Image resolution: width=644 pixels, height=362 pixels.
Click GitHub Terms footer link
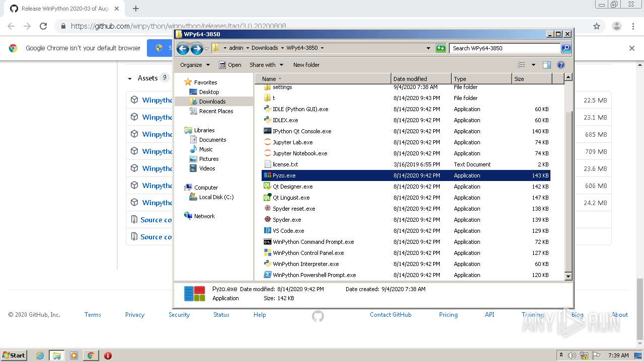[x=93, y=315]
